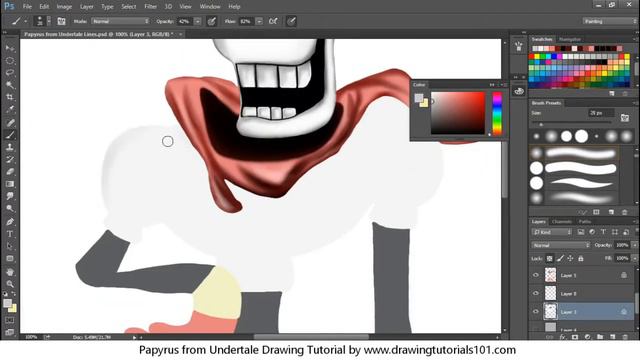Click foreground color swatch in toolbox
640x360 pixels.
coord(7,303)
